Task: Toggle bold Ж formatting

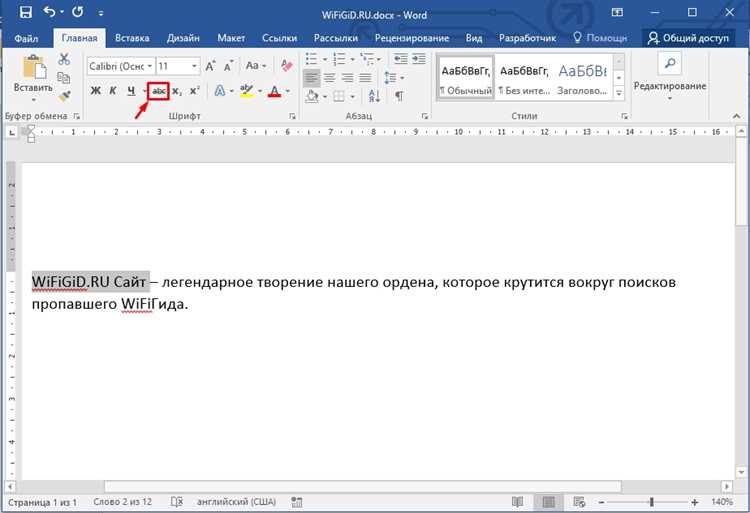Action: click(x=95, y=91)
